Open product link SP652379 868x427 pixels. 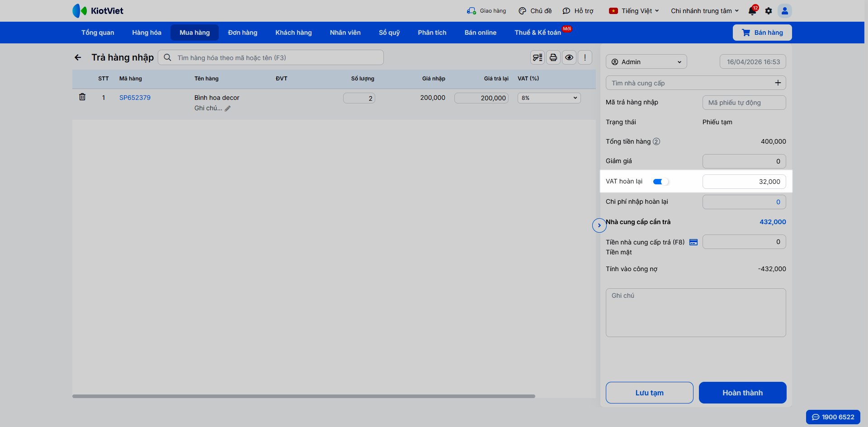[135, 98]
